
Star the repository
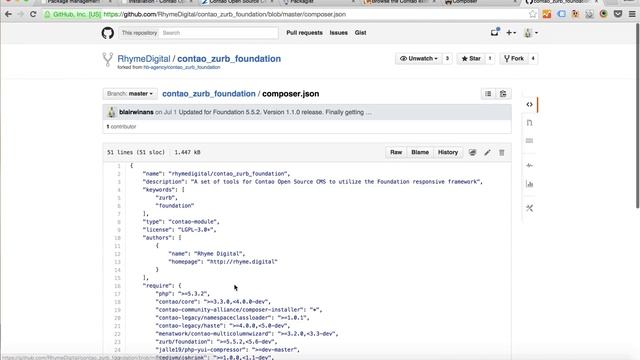[471, 59]
